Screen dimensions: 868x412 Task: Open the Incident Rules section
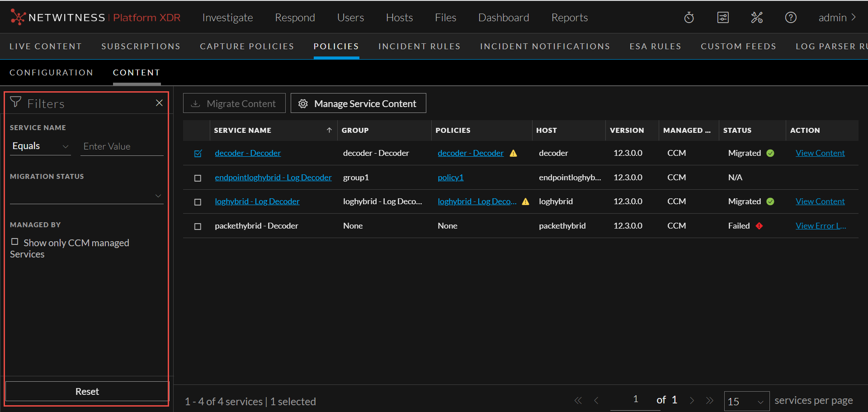click(x=420, y=46)
